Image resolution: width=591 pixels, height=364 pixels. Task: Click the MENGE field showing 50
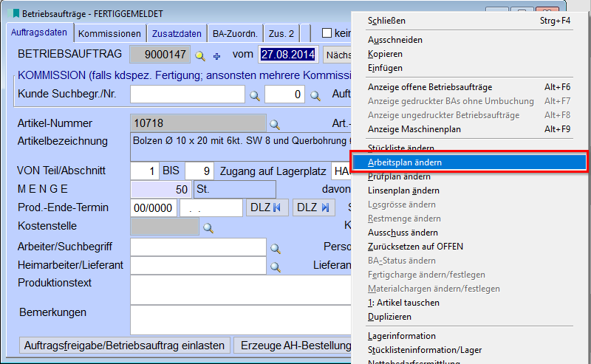pyautogui.click(x=161, y=189)
